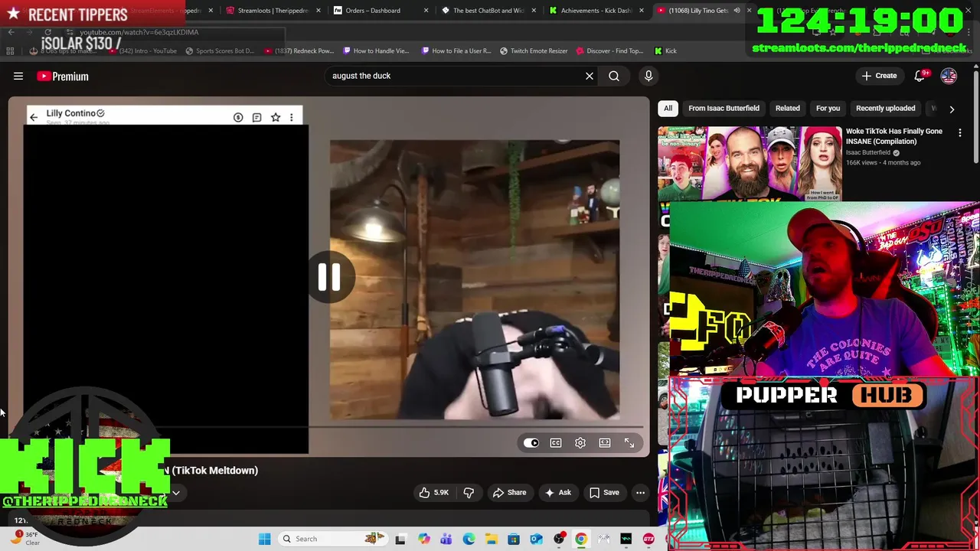The image size is (980, 551).
Task: Open 'How to Handle Vie...' bookmark
Action: pyautogui.click(x=375, y=51)
